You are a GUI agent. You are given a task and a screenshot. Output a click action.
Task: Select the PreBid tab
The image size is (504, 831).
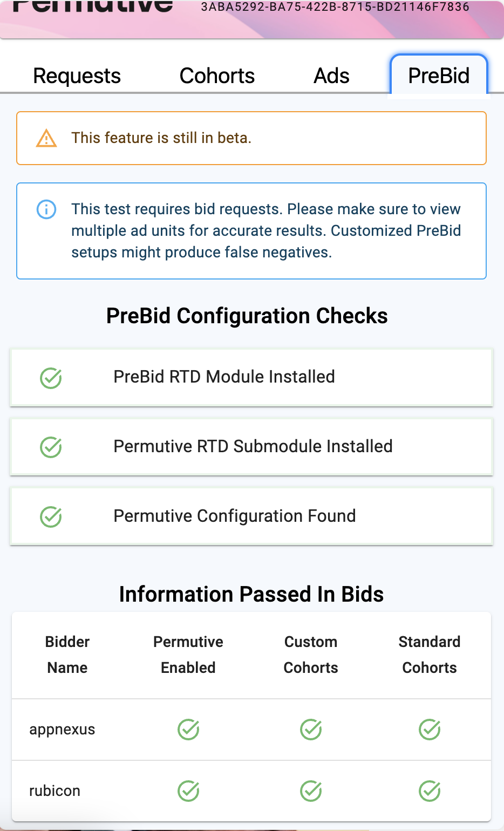pyautogui.click(x=439, y=76)
